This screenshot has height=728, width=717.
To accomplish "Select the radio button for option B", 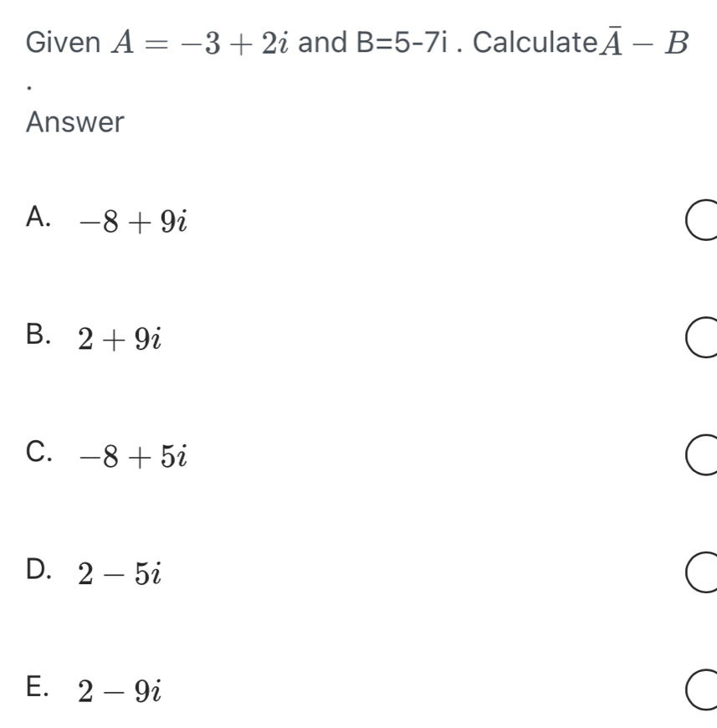I will coord(701,338).
